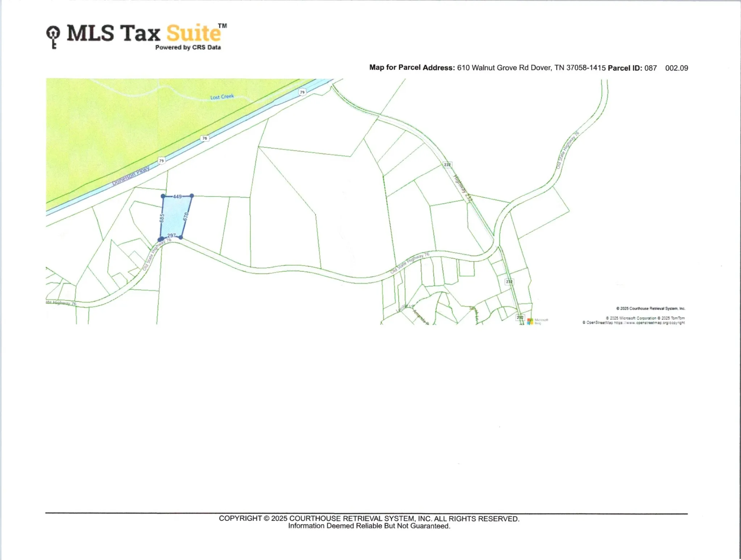Click top-right corner dot of blue parcel
Viewport: 741px width, 560px height.
pyautogui.click(x=192, y=196)
